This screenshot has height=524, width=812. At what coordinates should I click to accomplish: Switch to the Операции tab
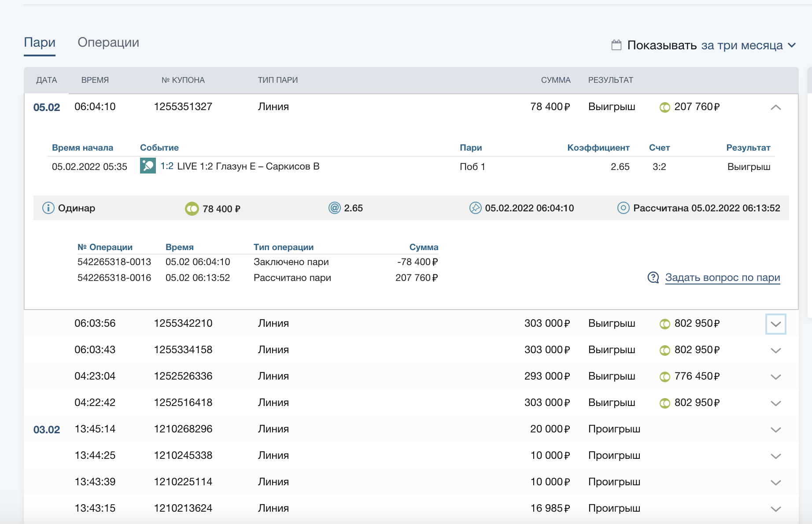108,42
